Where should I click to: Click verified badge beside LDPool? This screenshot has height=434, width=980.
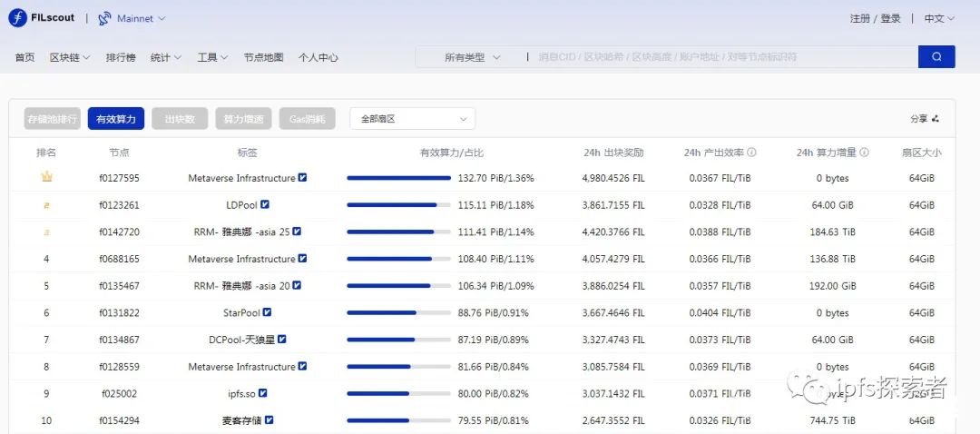(265, 204)
